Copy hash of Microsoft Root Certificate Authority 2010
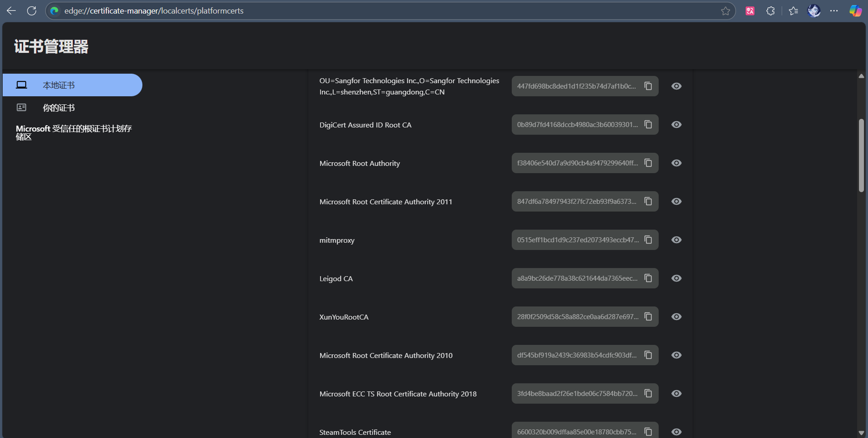This screenshot has width=868, height=438. [x=648, y=355]
